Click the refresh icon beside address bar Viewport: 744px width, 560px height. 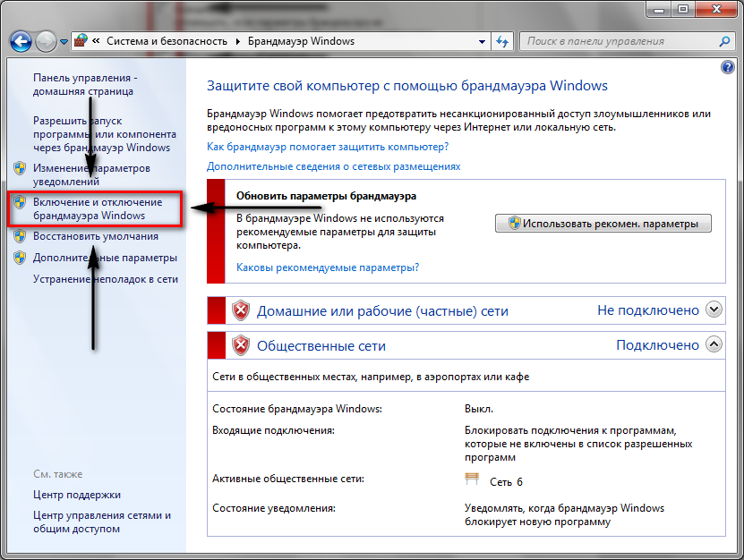[x=502, y=41]
